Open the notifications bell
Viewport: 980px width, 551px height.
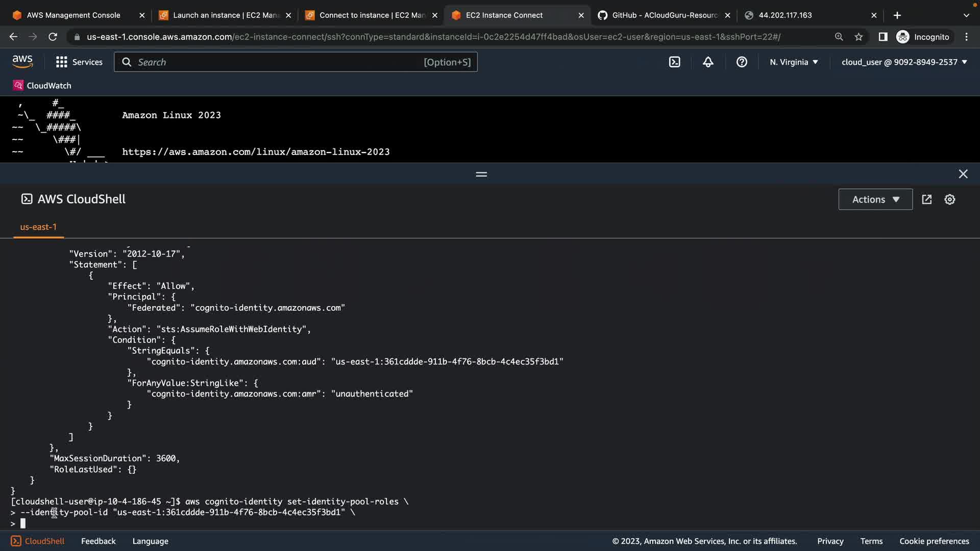(708, 62)
